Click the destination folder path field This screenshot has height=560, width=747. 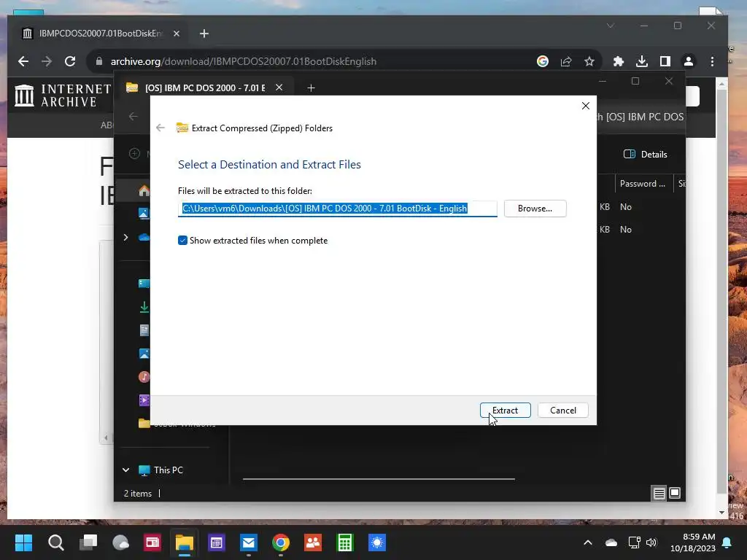[x=337, y=209]
